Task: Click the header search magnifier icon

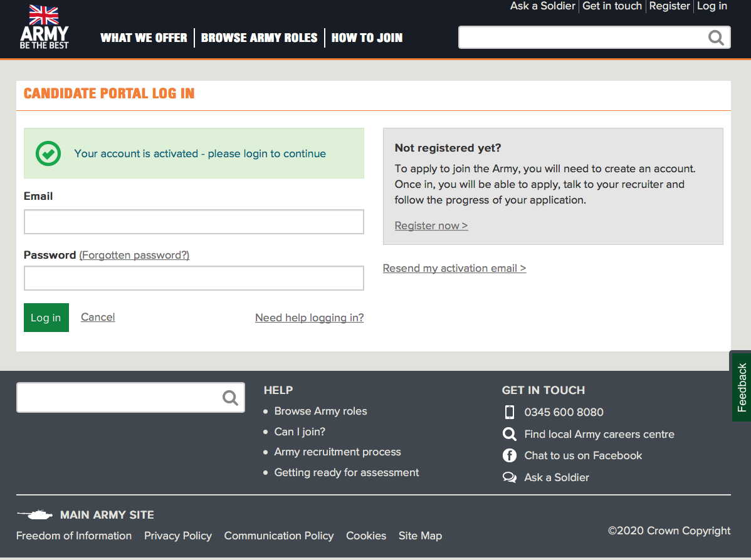Action: tap(716, 38)
